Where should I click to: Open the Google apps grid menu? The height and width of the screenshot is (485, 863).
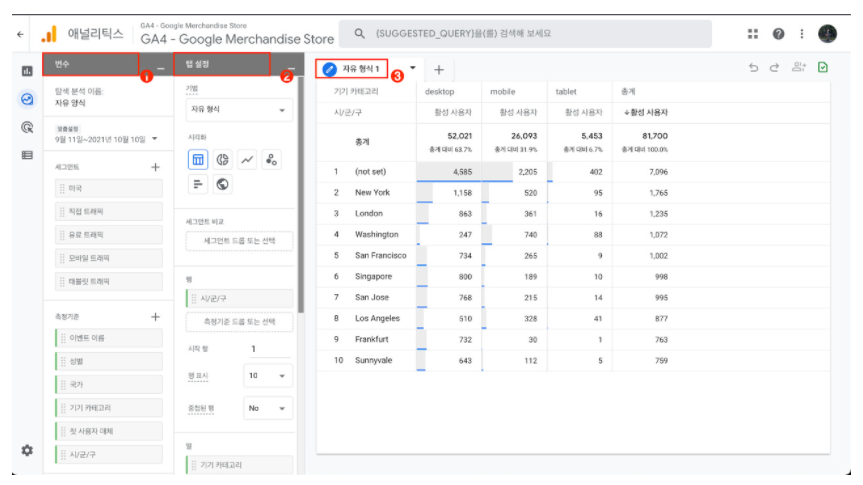point(752,34)
